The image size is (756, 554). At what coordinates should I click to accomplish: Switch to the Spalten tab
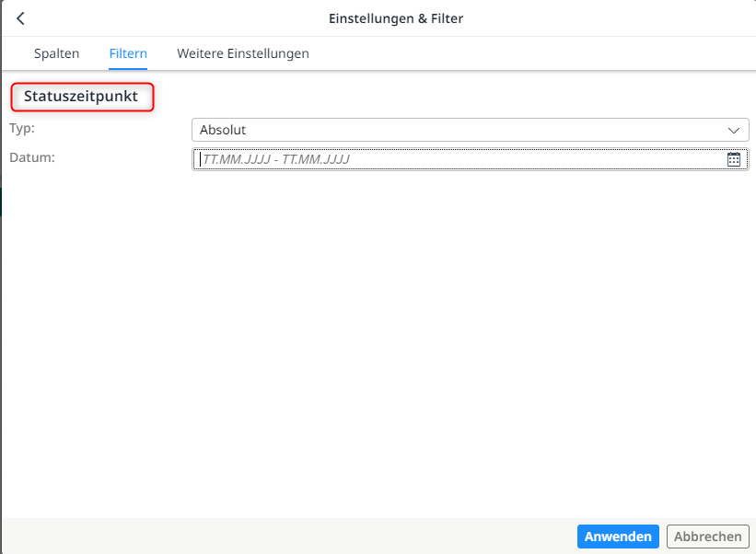click(x=56, y=53)
